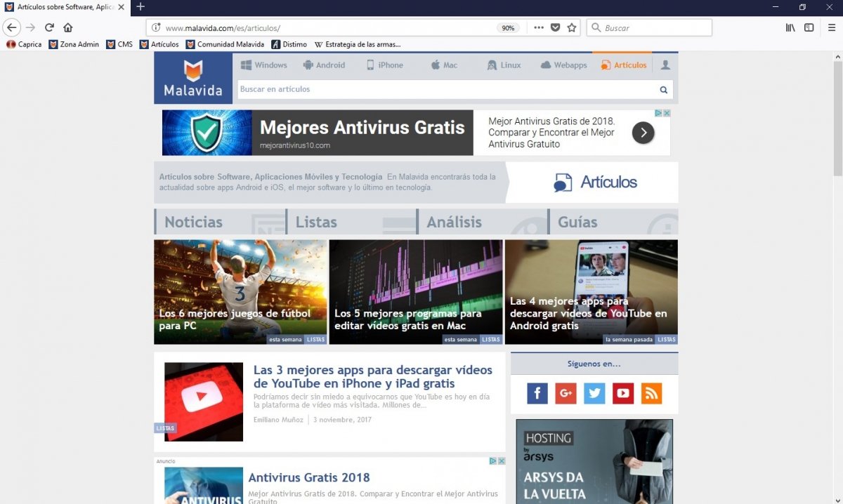This screenshot has height=504, width=843.
Task: Open Malavida's YouTube channel icon
Action: tap(623, 393)
